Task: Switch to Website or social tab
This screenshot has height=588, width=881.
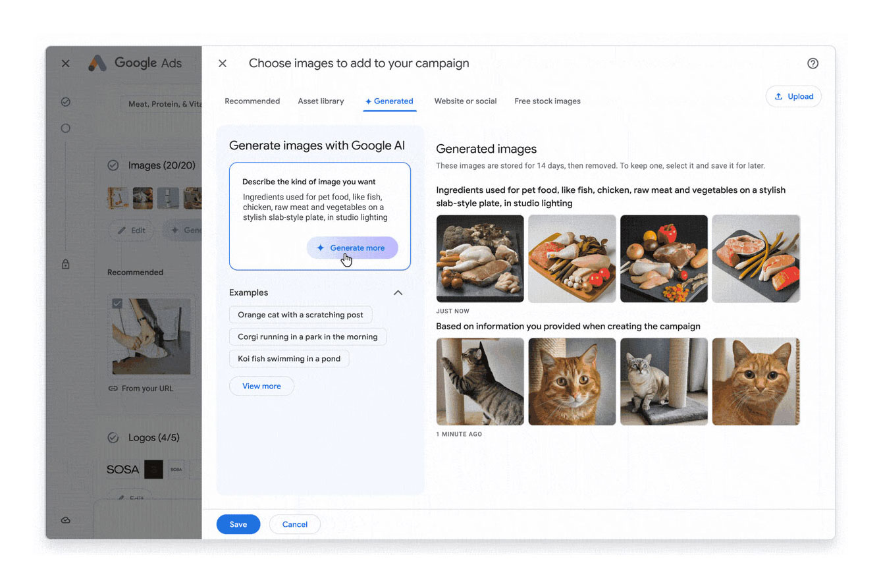Action: (465, 101)
